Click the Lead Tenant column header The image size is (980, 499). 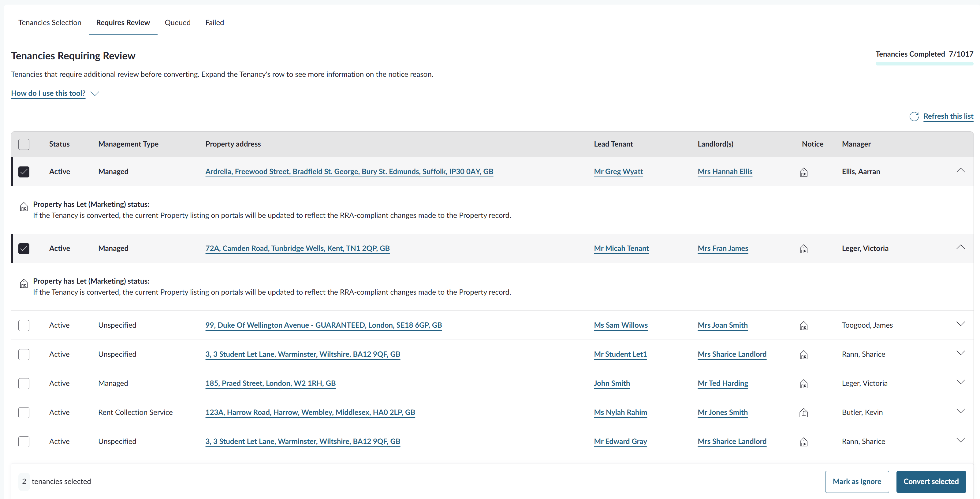click(613, 144)
